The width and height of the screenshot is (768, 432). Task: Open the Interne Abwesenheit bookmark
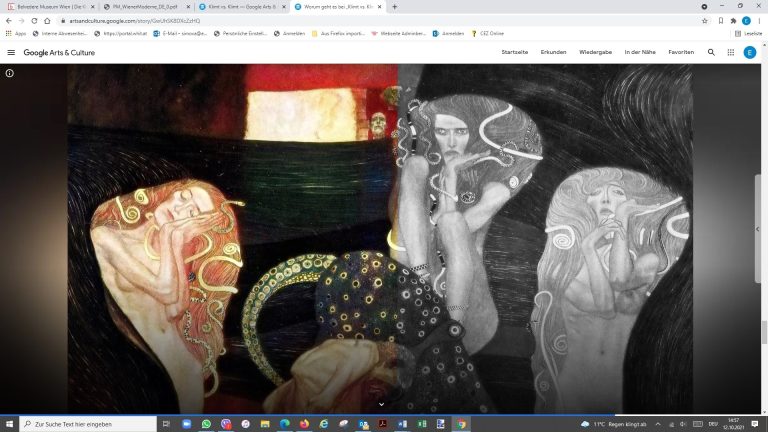click(59, 33)
